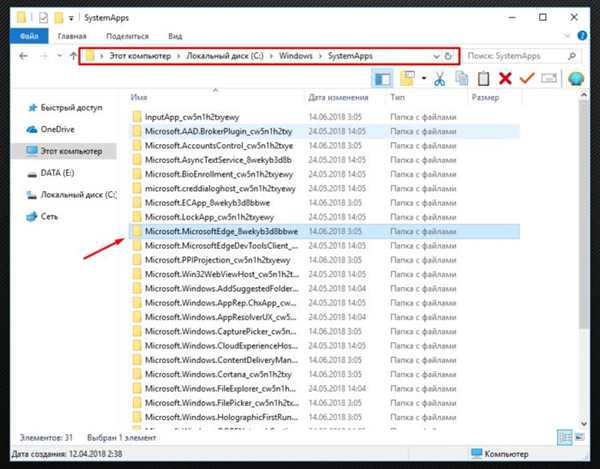Screen dimensions: 600x469
Task: Open the Вид ribbon tab
Action: point(175,36)
